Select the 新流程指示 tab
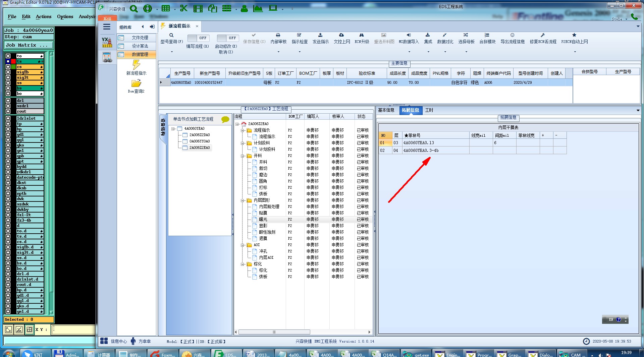Viewport: 644px width, 357px height. coord(179,26)
